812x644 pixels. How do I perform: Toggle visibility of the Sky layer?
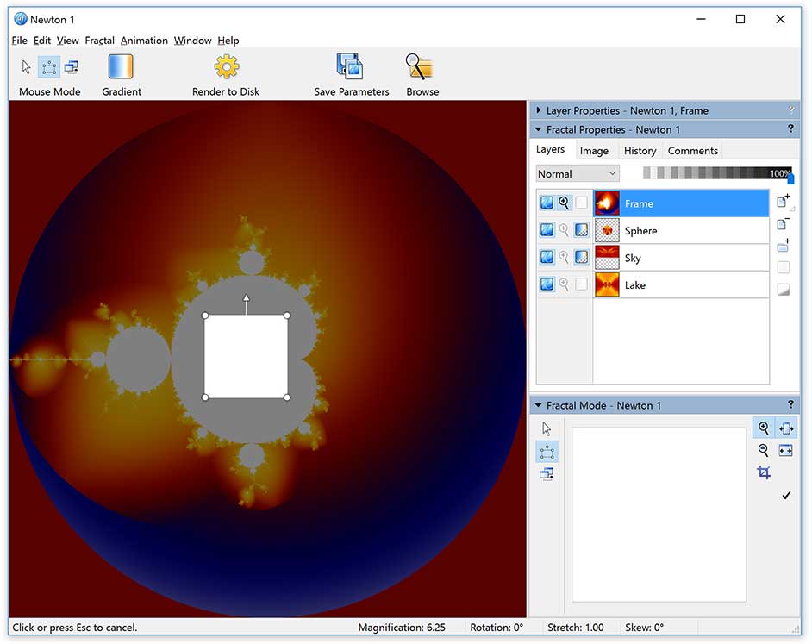547,257
